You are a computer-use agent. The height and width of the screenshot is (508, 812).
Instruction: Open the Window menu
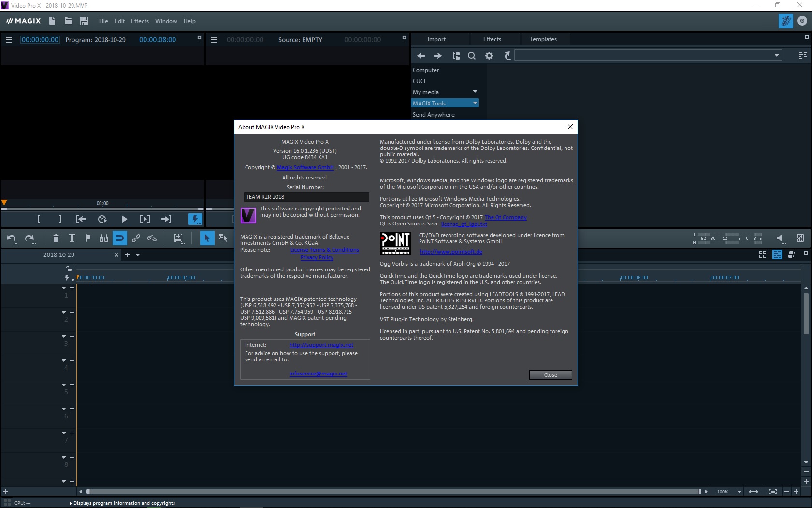[x=166, y=21]
